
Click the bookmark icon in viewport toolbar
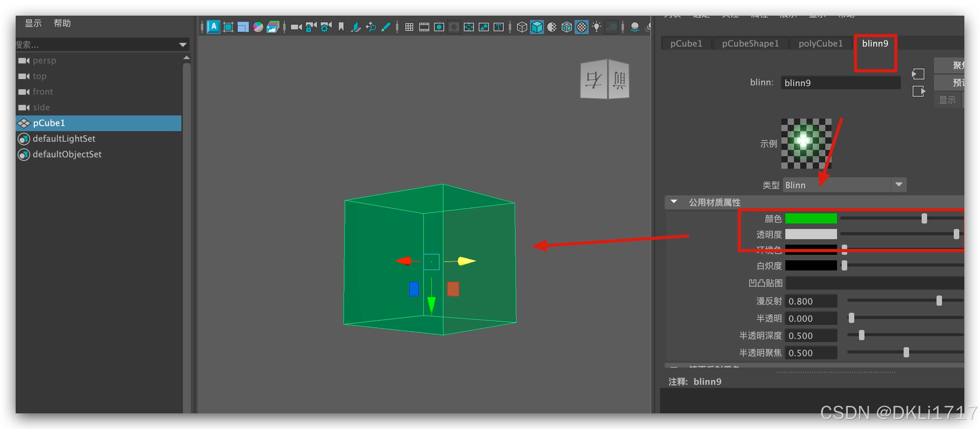point(341,27)
